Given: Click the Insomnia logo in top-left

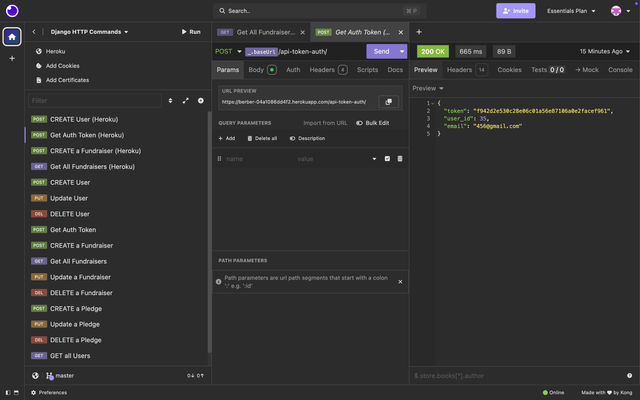Looking at the screenshot, I should [x=12, y=11].
